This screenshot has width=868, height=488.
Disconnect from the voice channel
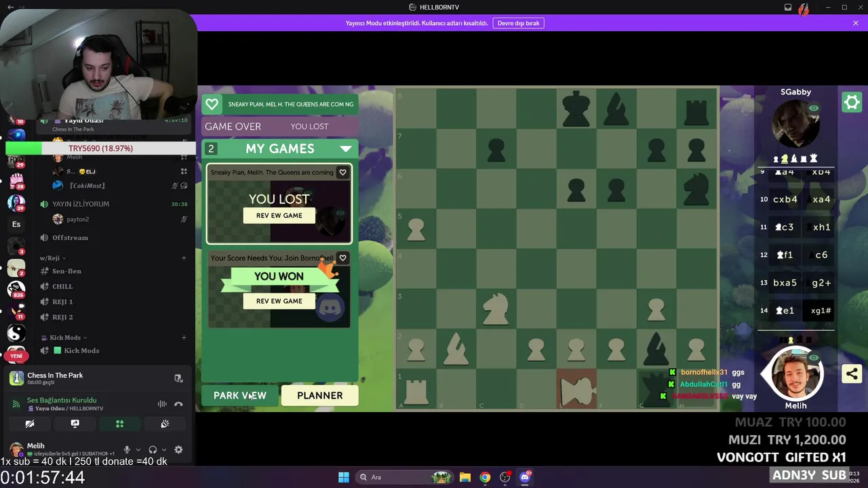click(178, 404)
